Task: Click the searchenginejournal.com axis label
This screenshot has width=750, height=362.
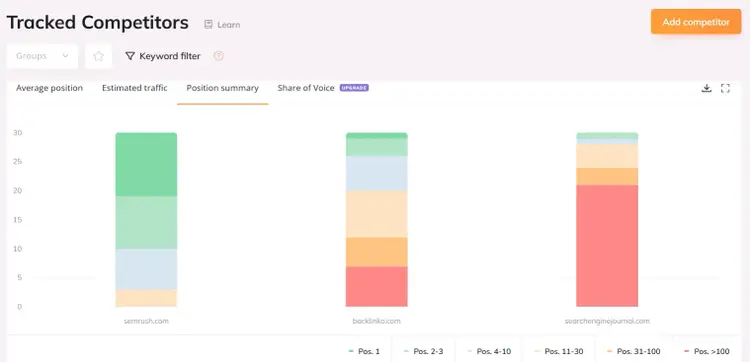Action: point(607,321)
